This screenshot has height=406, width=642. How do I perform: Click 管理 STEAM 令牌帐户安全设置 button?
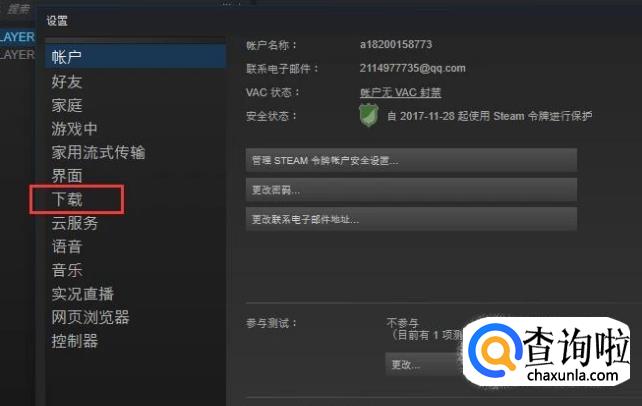pyautogui.click(x=411, y=160)
